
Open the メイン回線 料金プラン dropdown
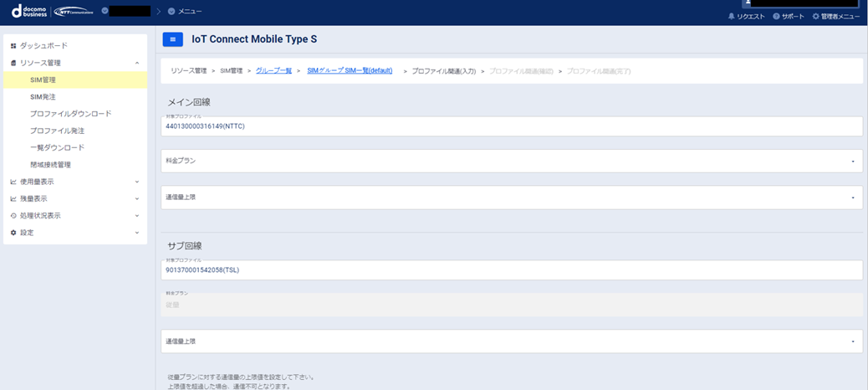click(x=512, y=161)
